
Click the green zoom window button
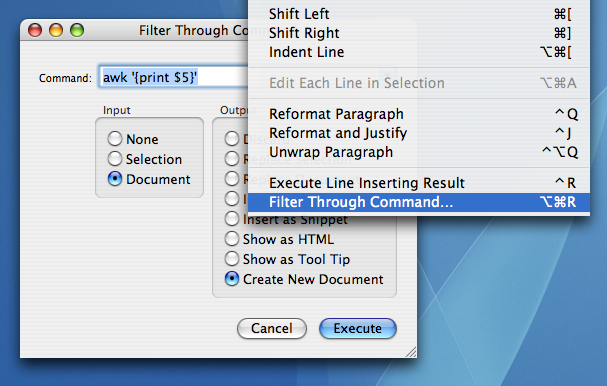pyautogui.click(x=77, y=30)
